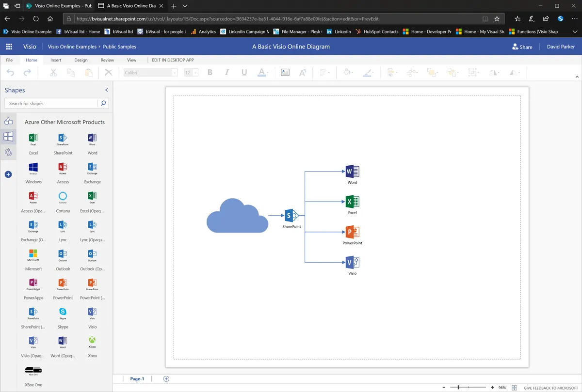Viewport: 582px width, 392px height.
Task: Open the Fill color bucket tool
Action: (x=346, y=72)
